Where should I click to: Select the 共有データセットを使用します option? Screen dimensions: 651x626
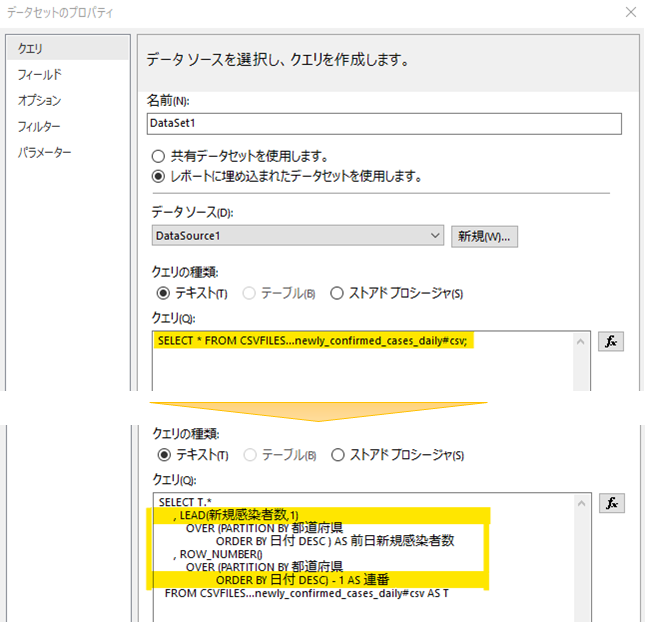[x=157, y=156]
